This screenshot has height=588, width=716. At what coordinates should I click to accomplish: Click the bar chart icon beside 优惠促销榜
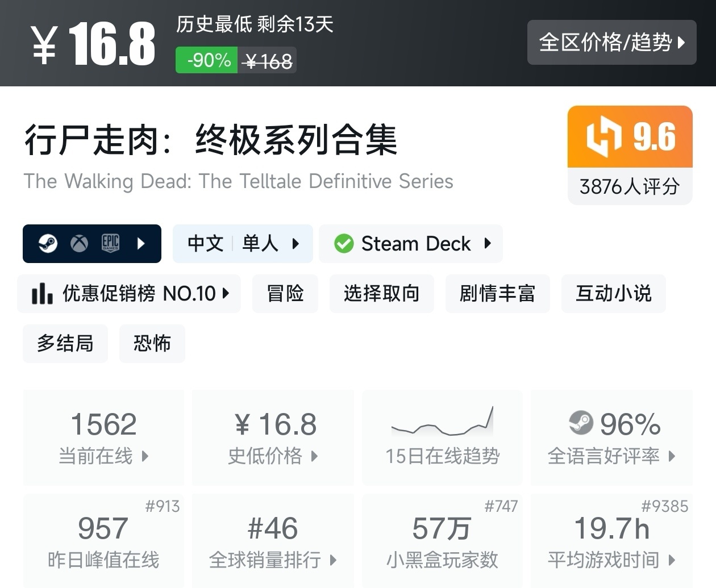[42, 294]
